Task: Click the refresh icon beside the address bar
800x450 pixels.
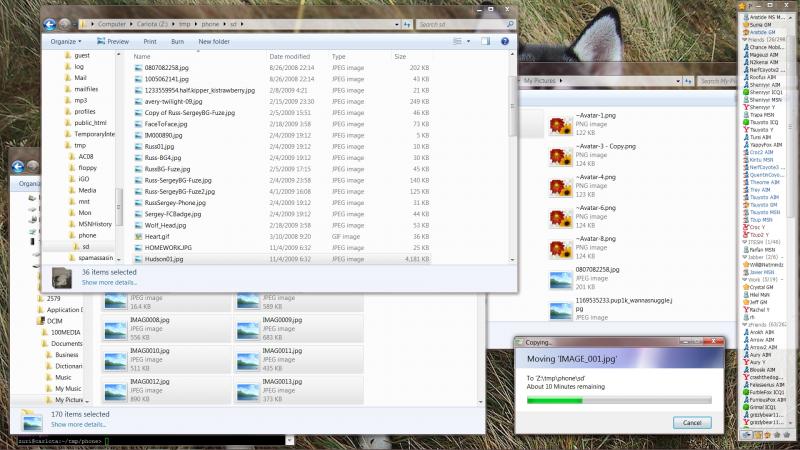Action: coord(406,24)
